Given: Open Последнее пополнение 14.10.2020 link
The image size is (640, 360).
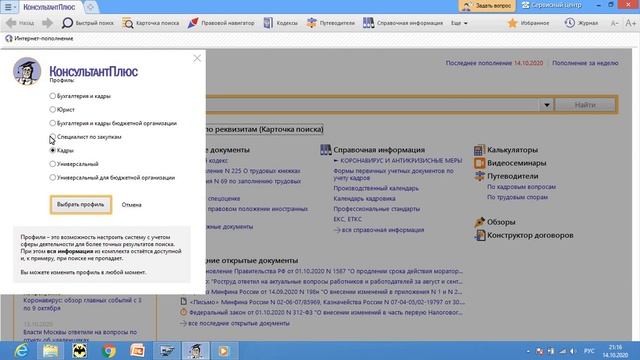Looking at the screenshot, I should (x=494, y=63).
